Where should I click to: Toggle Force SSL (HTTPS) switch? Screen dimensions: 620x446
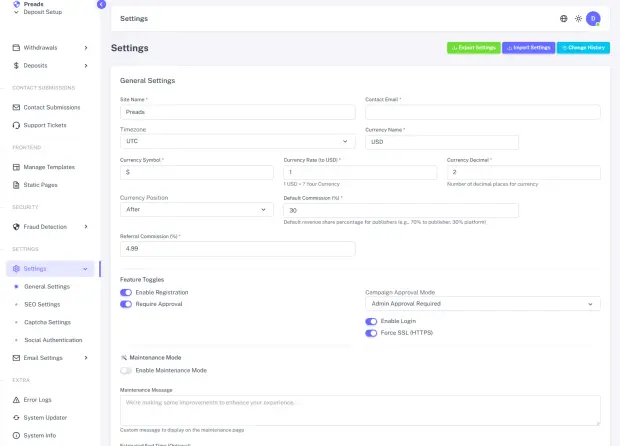(371, 333)
